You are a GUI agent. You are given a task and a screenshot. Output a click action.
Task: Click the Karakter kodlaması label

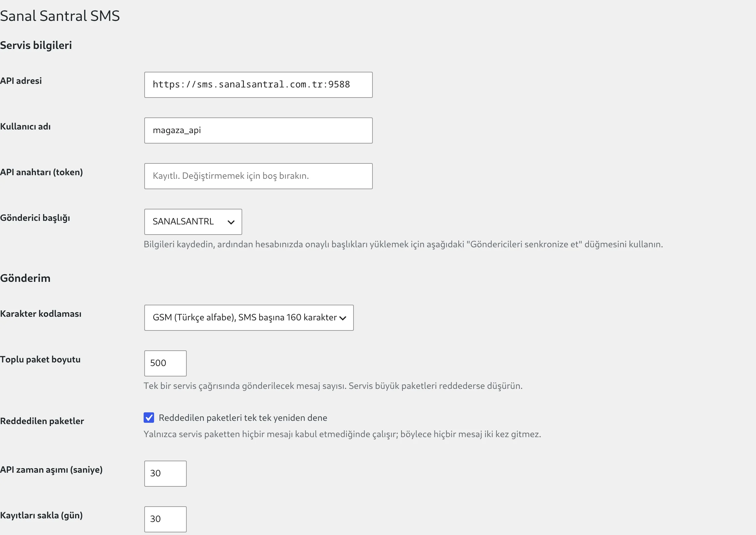pyautogui.click(x=41, y=313)
